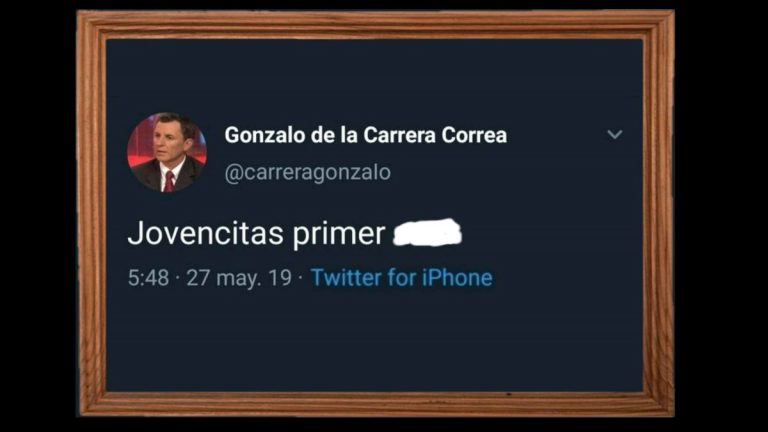
Task: Click the right side of the wooden frame
Action: [x=658, y=214]
